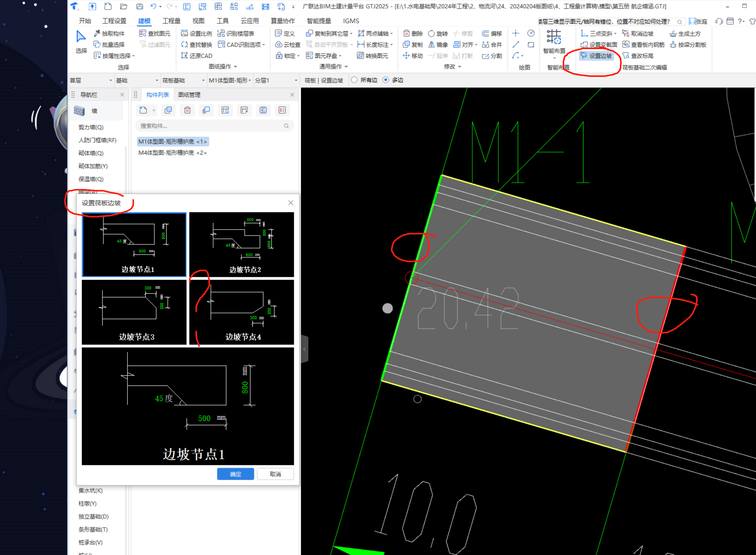Image resolution: width=756 pixels, height=555 pixels.
Task: Expand 筏板基础 dropdown in toolbar
Action: coord(204,79)
